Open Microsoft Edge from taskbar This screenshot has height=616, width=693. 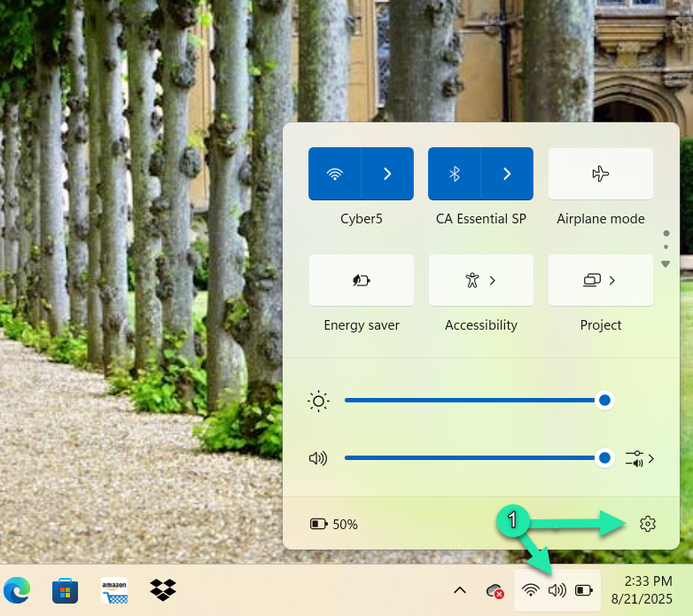[17, 590]
